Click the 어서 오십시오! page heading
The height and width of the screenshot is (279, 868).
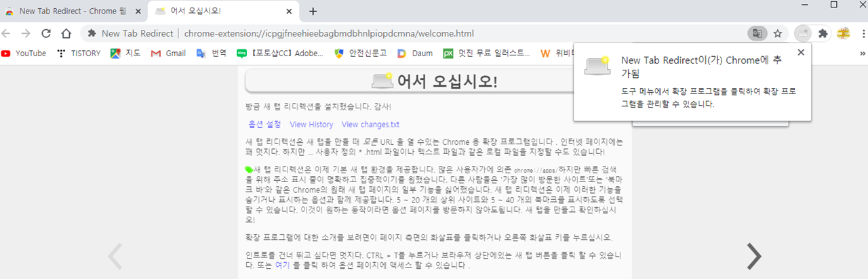coord(447,81)
